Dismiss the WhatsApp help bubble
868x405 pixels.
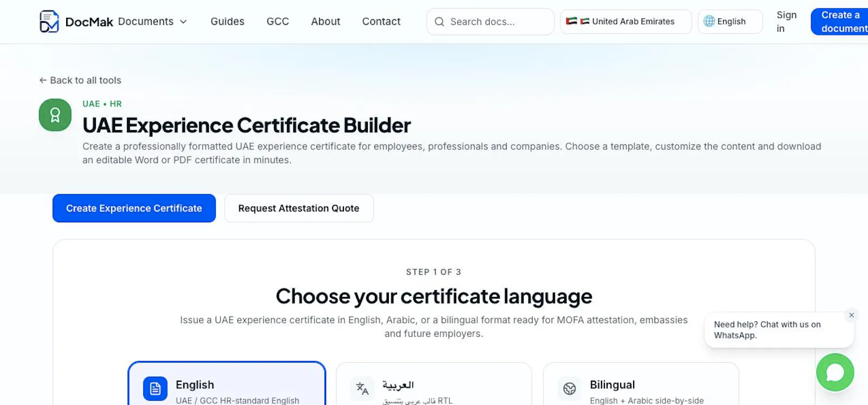point(852,315)
